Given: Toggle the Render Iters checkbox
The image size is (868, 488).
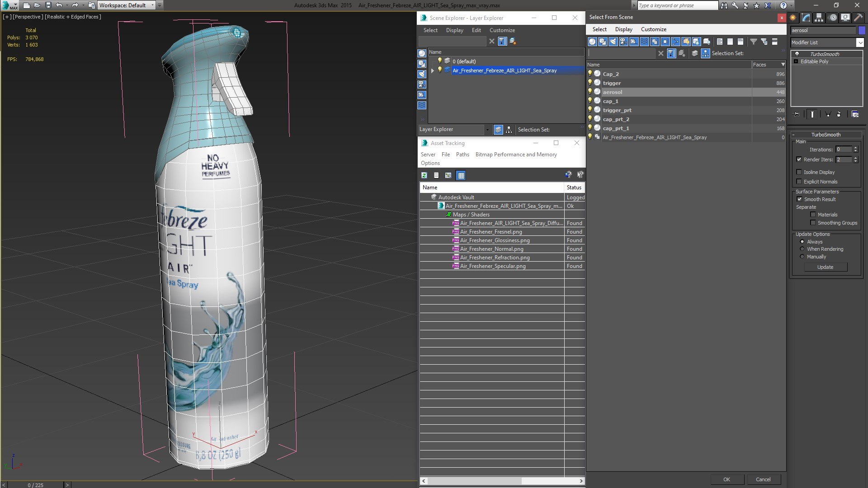Looking at the screenshot, I should pos(799,160).
